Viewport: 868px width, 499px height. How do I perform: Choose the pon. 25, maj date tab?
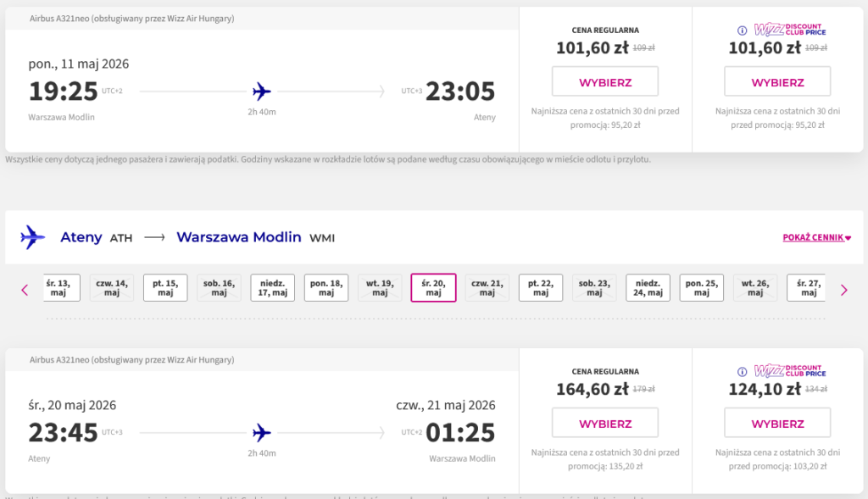coord(701,288)
